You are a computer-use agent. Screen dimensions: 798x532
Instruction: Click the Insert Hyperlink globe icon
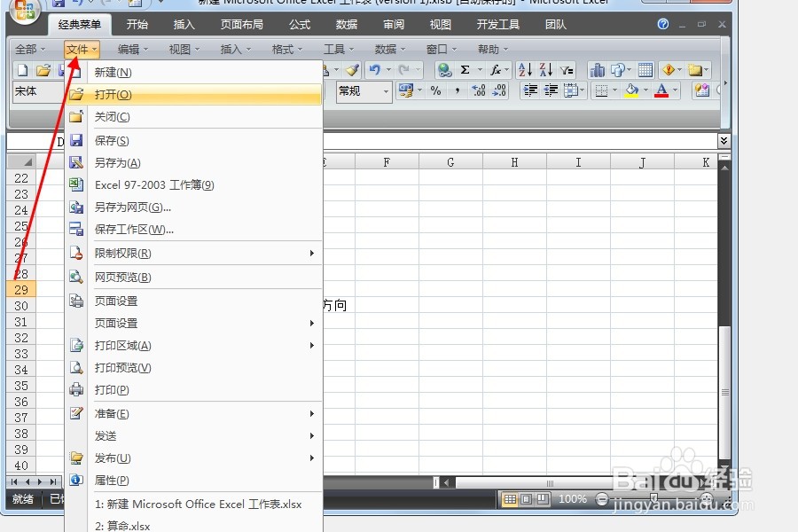(444, 70)
